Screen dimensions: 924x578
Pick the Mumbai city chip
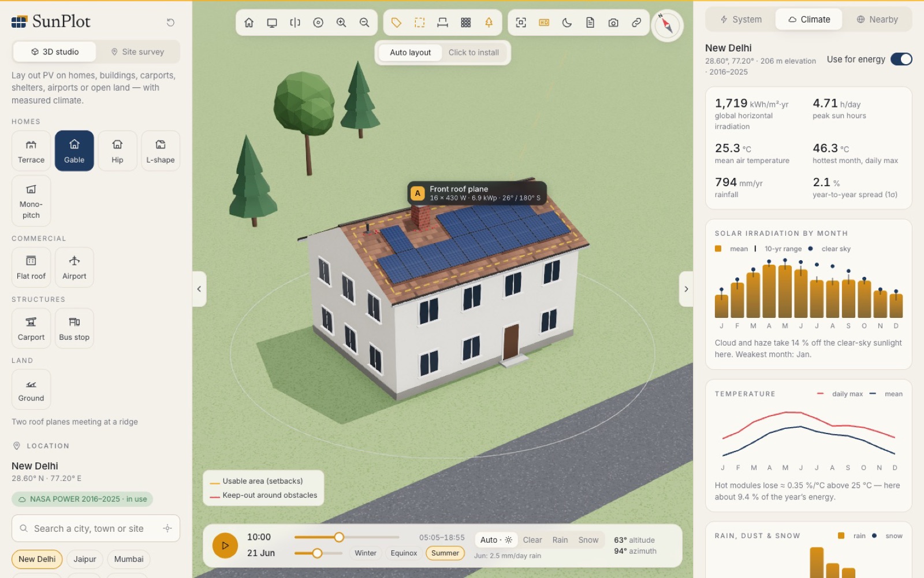129,559
